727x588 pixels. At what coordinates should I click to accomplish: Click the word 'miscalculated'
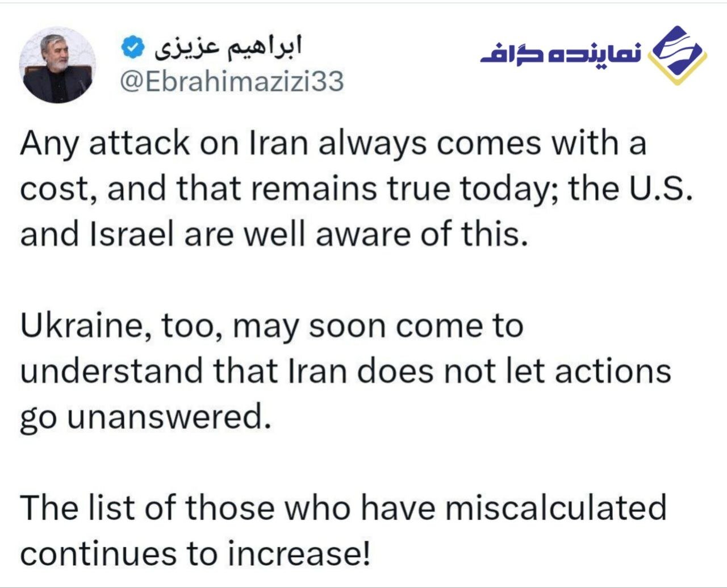pos(555,507)
